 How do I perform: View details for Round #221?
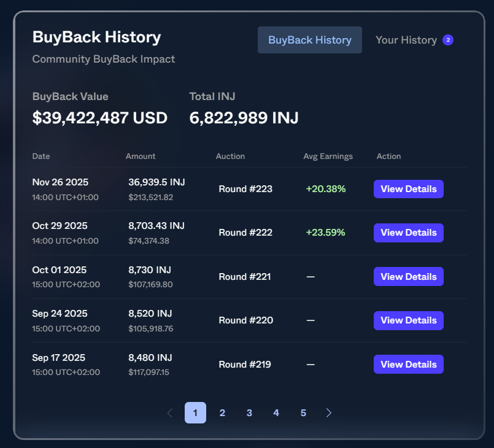[408, 276]
